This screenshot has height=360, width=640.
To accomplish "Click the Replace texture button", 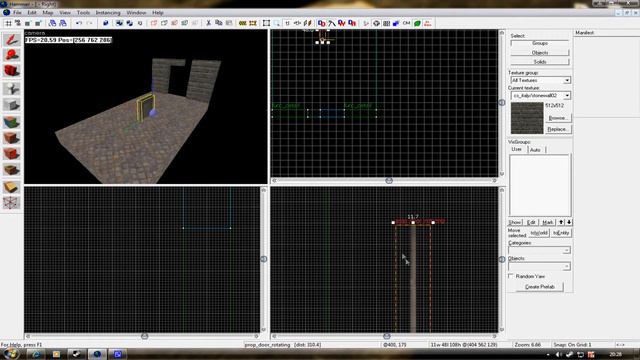I will [x=557, y=129].
